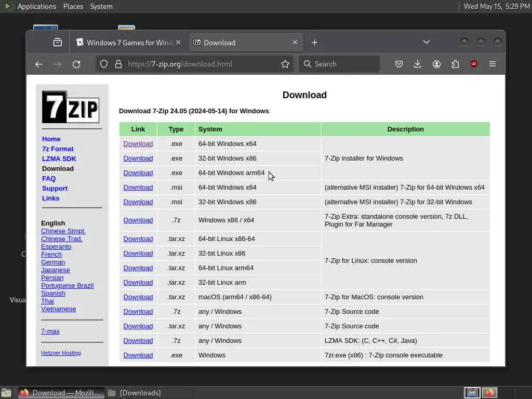Switch language to Japanese
The height and width of the screenshot is (399, 532).
point(55,270)
